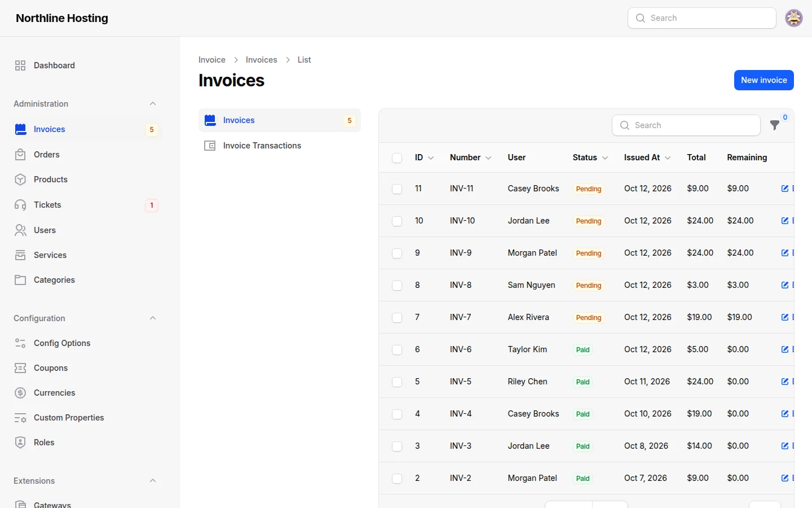
Task: Sort the table by Issued At column
Action: pos(647,157)
